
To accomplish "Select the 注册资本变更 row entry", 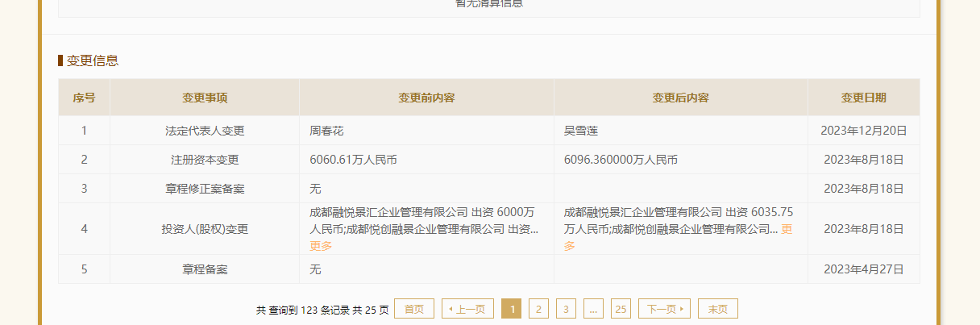I will pos(205,160).
